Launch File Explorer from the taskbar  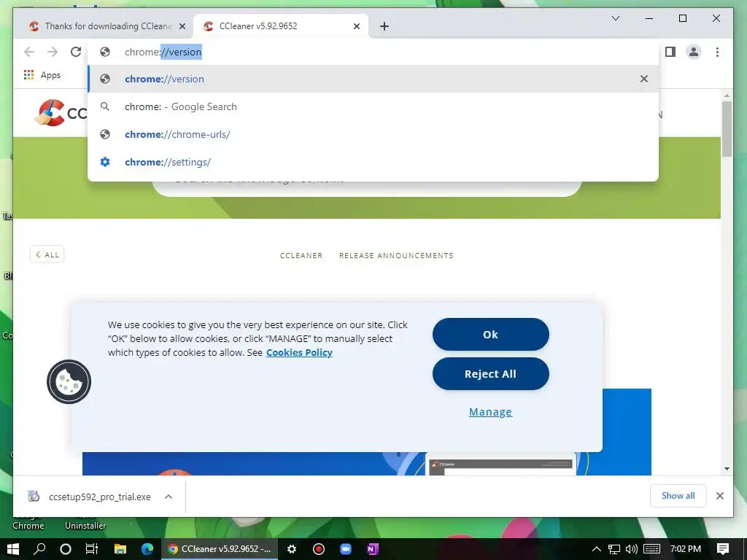point(120,549)
